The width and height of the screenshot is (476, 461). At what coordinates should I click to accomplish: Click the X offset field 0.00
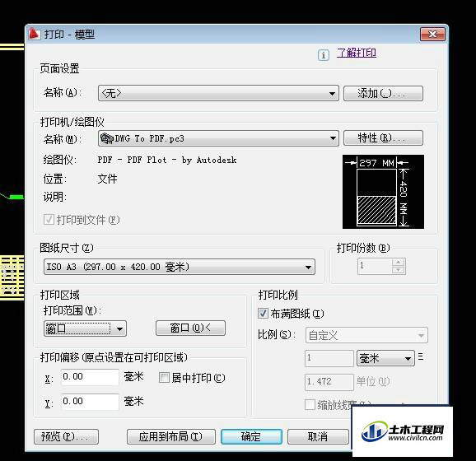click(90, 377)
